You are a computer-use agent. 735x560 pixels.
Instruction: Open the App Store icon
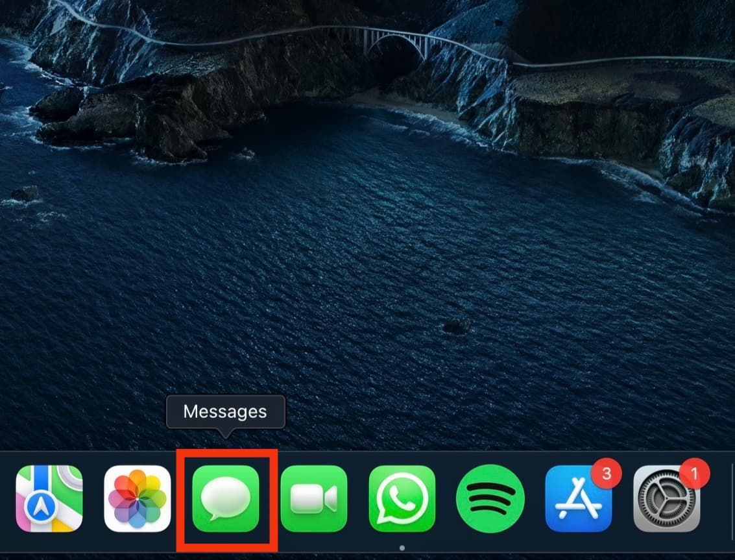(579, 498)
